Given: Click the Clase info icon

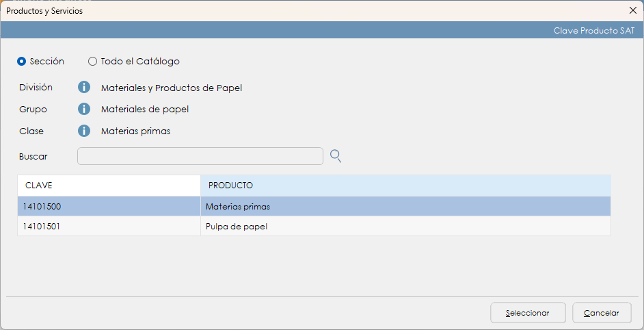Looking at the screenshot, I should 84,131.
